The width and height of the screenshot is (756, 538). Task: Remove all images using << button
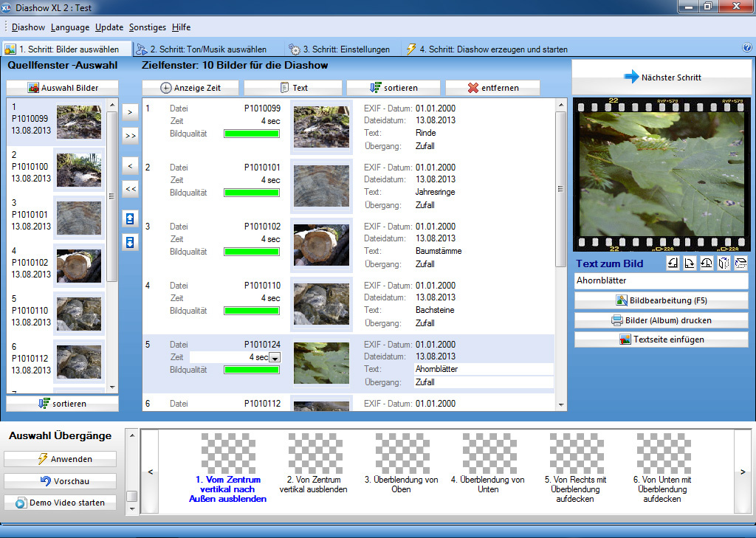[x=131, y=189]
